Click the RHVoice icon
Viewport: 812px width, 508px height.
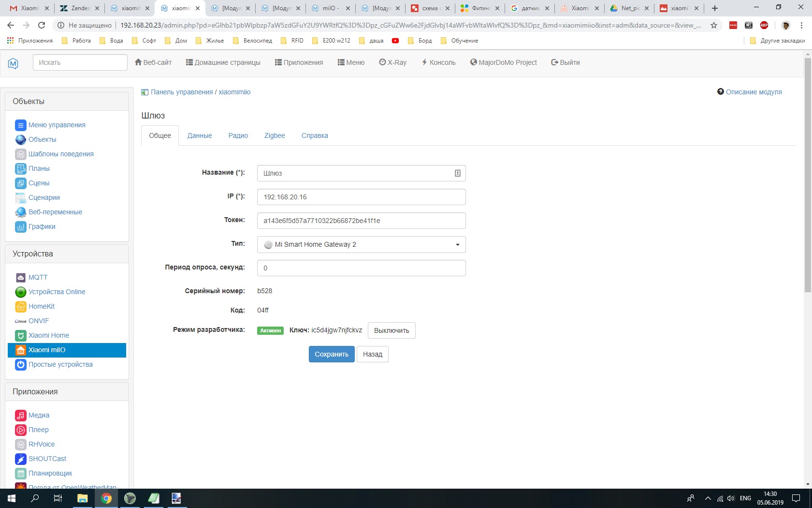pyautogui.click(x=20, y=445)
